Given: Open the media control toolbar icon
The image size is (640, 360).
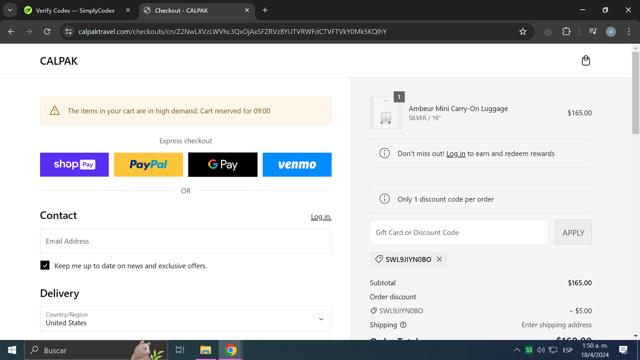Looking at the screenshot, I should click(x=593, y=31).
